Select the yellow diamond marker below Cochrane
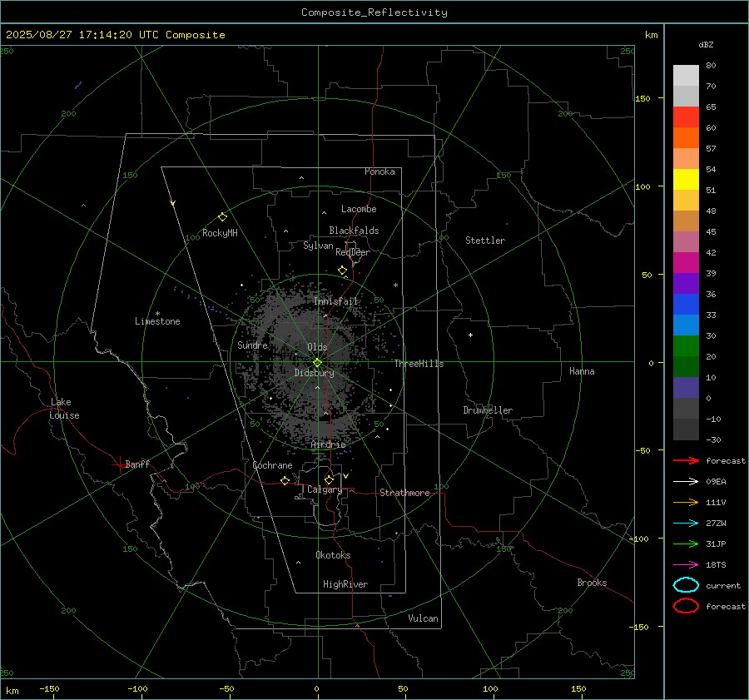 pos(285,480)
